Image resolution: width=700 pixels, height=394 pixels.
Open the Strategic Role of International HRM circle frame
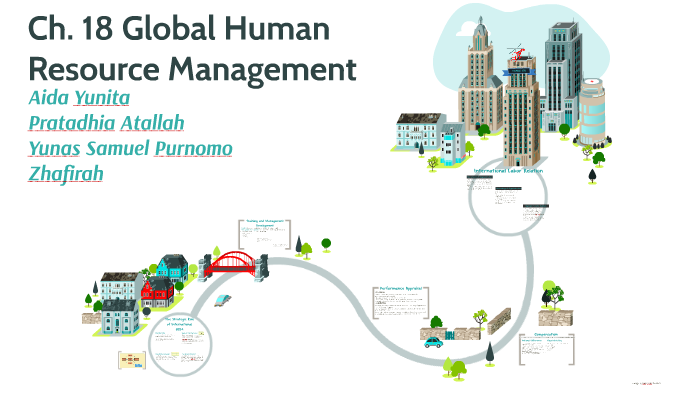pos(180,345)
